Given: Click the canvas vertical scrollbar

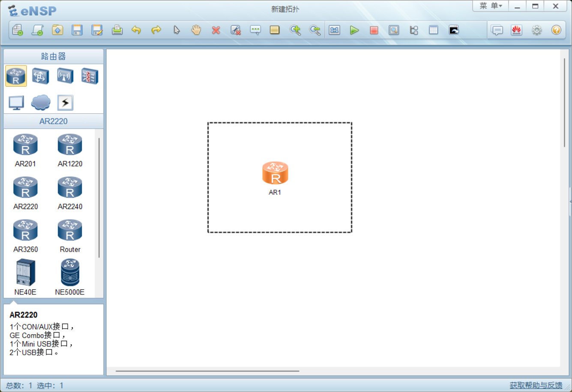Looking at the screenshot, I should [x=564, y=103].
